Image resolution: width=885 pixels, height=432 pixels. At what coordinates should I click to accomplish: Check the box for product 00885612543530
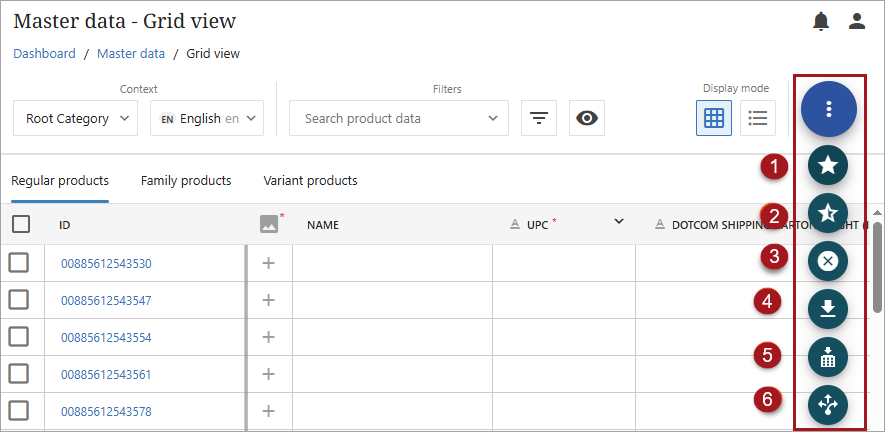tap(19, 263)
